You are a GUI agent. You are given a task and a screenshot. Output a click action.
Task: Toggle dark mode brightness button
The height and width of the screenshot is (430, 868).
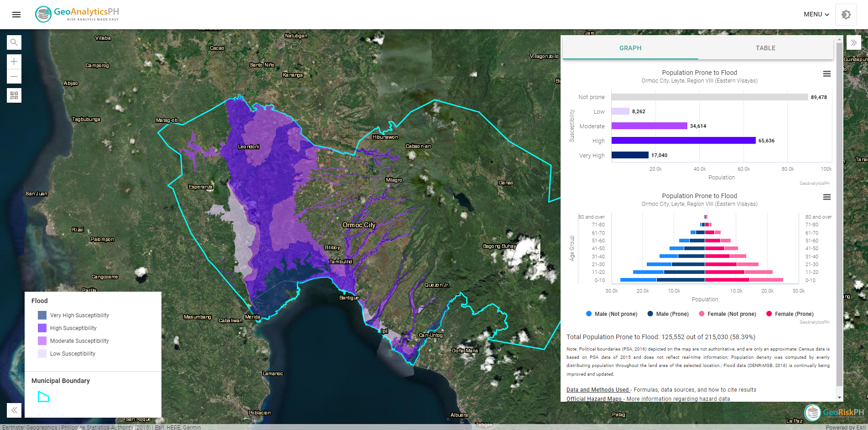coord(846,15)
